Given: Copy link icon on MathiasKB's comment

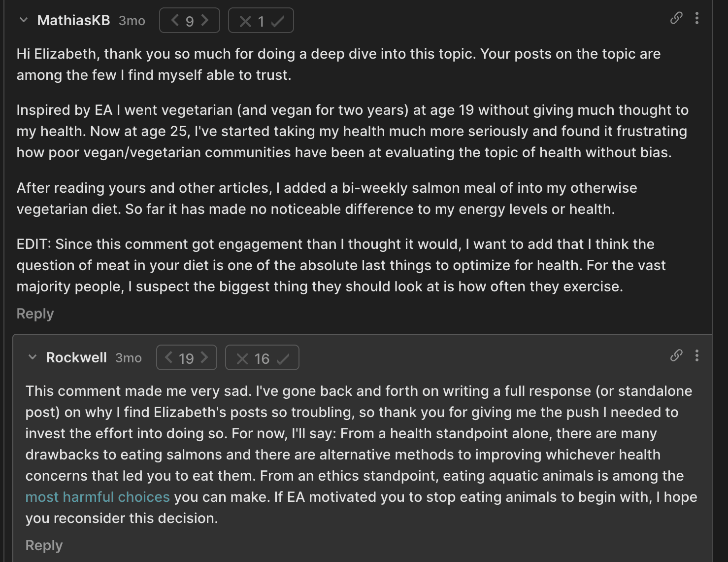Looking at the screenshot, I should [x=676, y=18].
